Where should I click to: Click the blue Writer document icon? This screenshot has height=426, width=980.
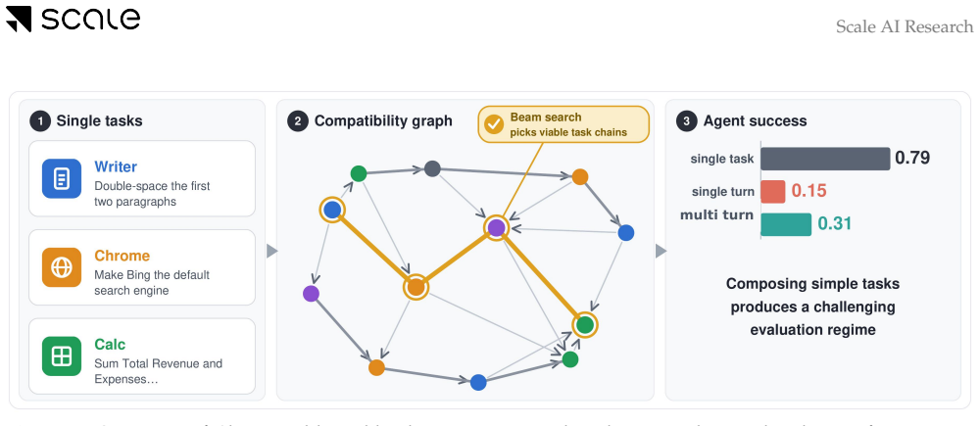[61, 178]
